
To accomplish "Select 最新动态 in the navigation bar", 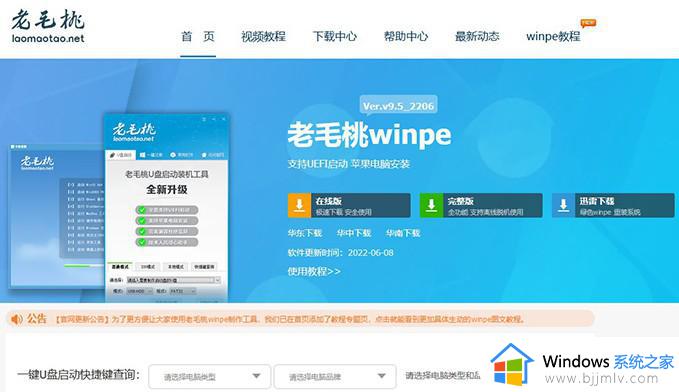I will [x=477, y=36].
